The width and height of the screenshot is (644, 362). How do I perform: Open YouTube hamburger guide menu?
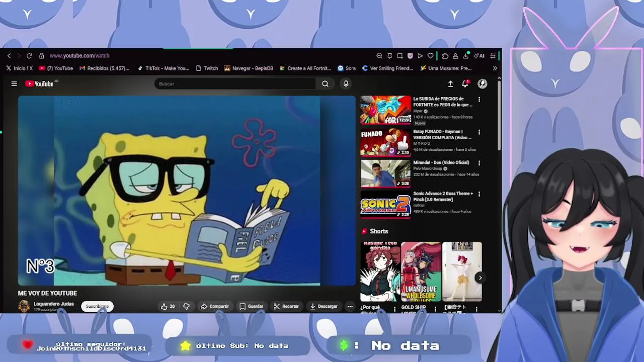(14, 84)
